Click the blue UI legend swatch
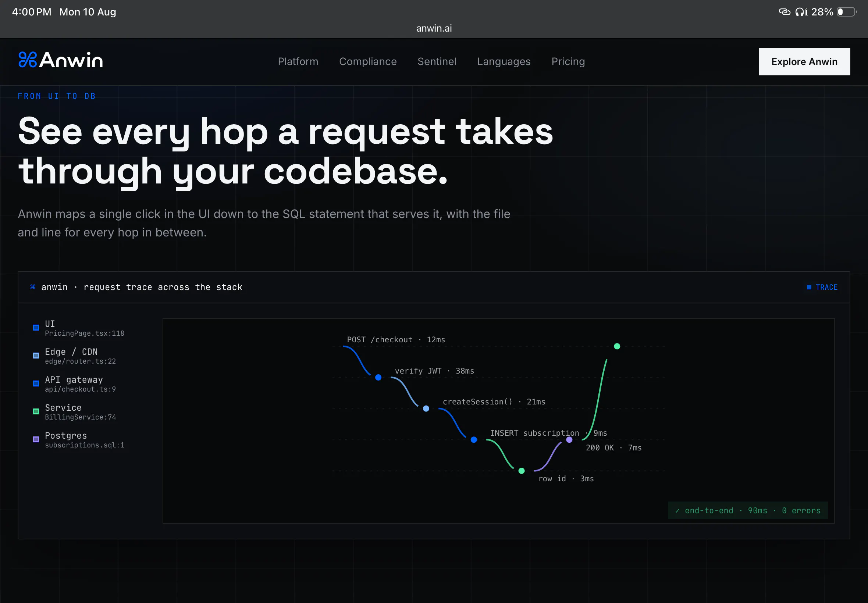The image size is (868, 603). pyautogui.click(x=36, y=328)
